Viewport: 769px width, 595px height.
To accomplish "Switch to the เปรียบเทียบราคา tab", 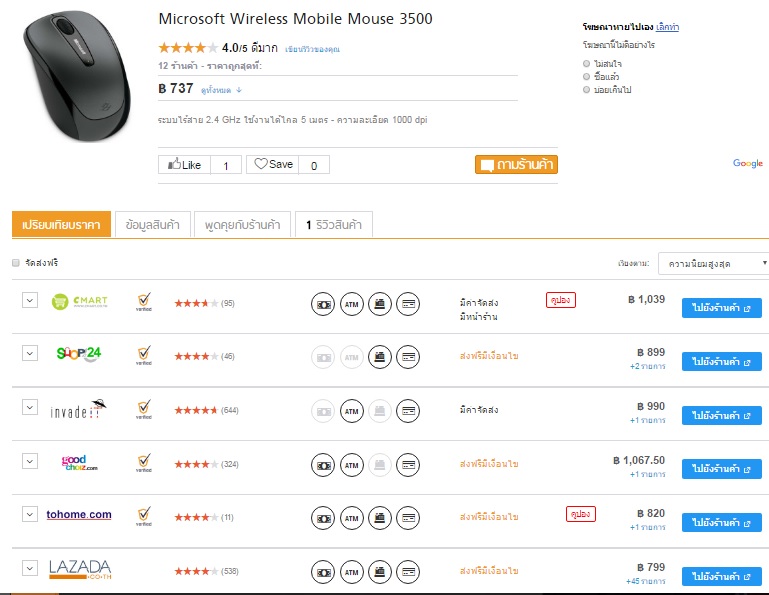I will click(61, 225).
